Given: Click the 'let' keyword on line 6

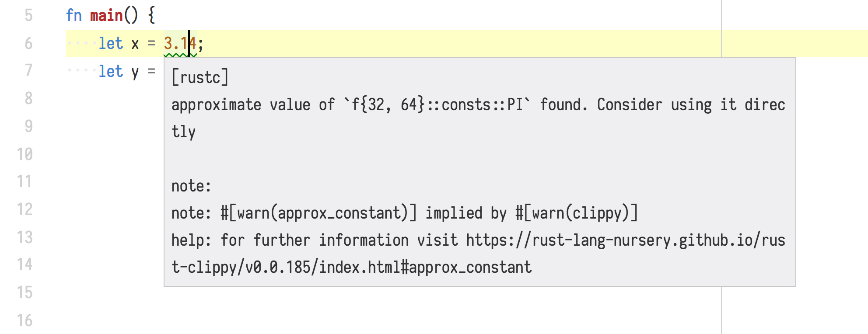Looking at the screenshot, I should tap(111, 44).
